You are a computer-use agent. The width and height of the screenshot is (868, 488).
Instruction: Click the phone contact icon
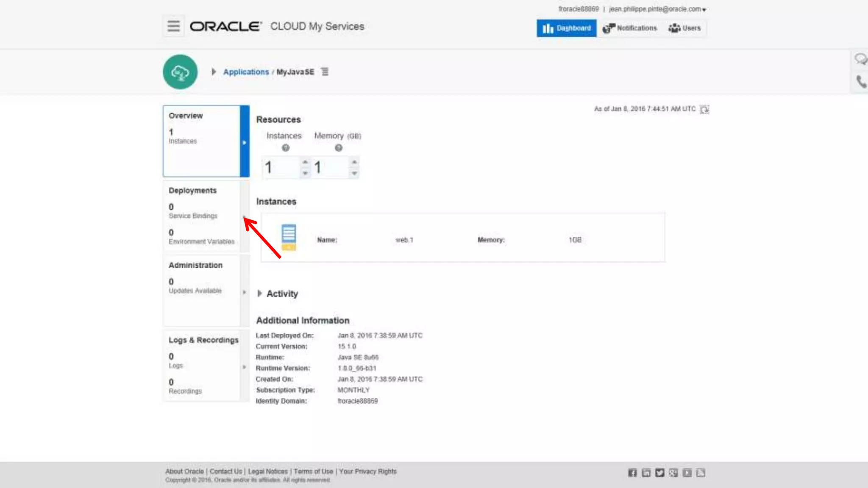(x=860, y=81)
